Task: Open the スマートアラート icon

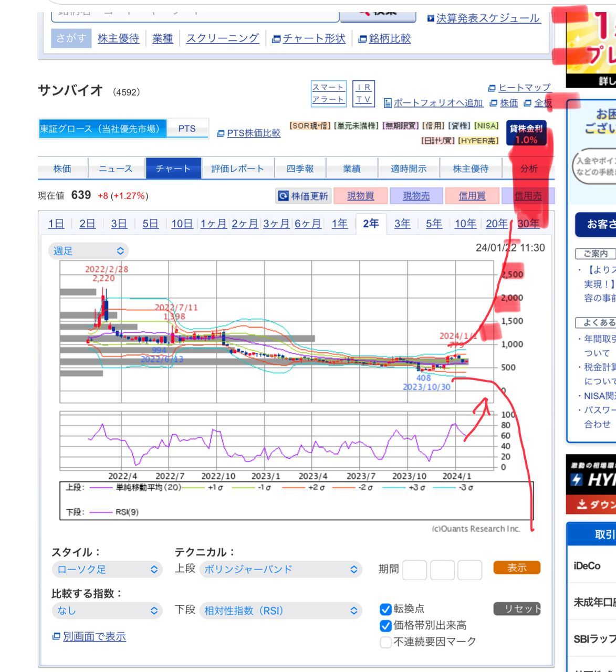Action: point(328,93)
